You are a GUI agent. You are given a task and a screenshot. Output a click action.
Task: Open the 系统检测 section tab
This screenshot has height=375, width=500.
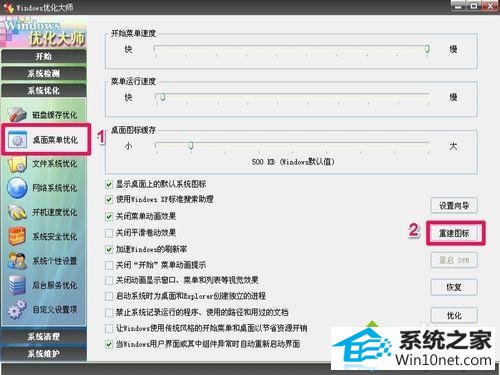pos(44,73)
